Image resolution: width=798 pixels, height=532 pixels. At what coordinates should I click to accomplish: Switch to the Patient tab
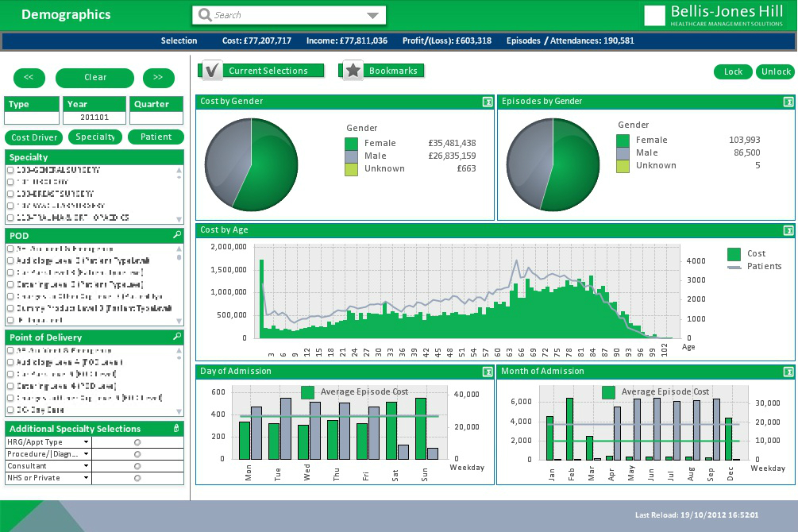(x=156, y=137)
